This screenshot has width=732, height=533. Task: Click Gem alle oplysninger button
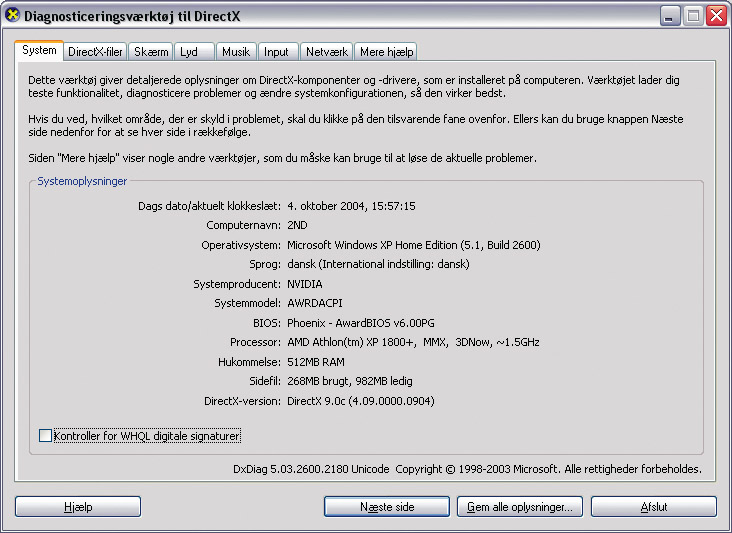coord(520,507)
